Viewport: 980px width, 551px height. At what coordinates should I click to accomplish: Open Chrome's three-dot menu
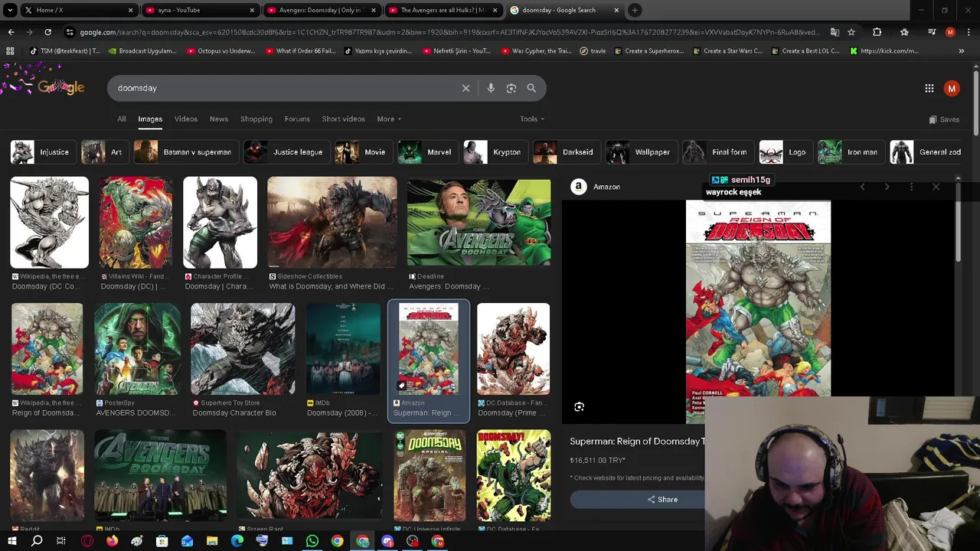coord(969,32)
